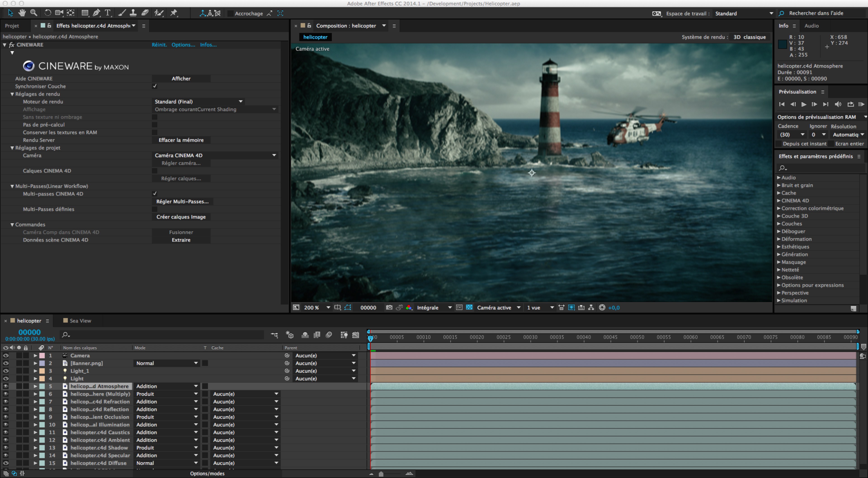Select the Rotation tool
Viewport: 868px width, 478px height.
pyautogui.click(x=48, y=13)
